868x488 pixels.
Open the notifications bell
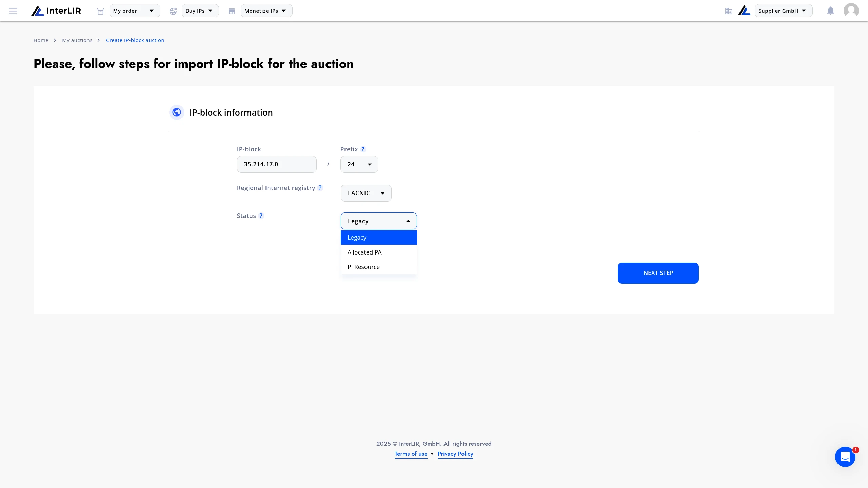[x=830, y=11]
